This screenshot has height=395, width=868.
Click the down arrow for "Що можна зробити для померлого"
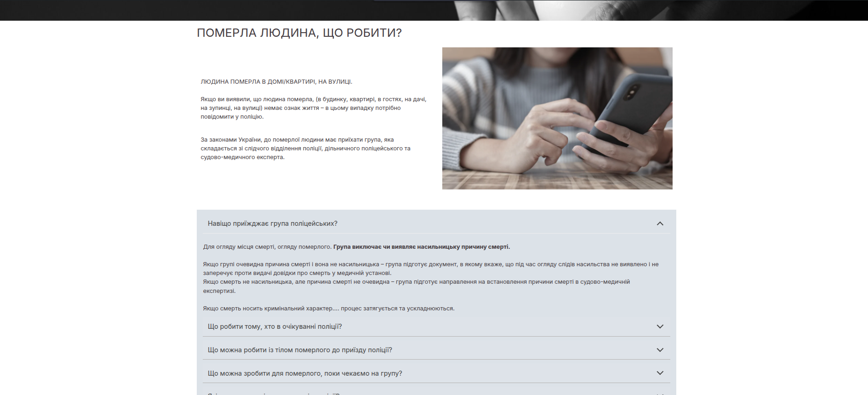point(660,373)
